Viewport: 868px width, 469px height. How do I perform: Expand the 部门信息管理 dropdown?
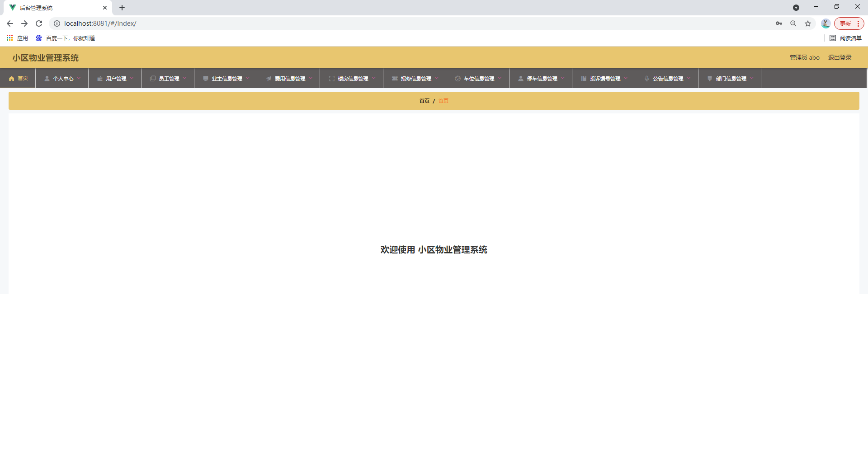point(752,78)
